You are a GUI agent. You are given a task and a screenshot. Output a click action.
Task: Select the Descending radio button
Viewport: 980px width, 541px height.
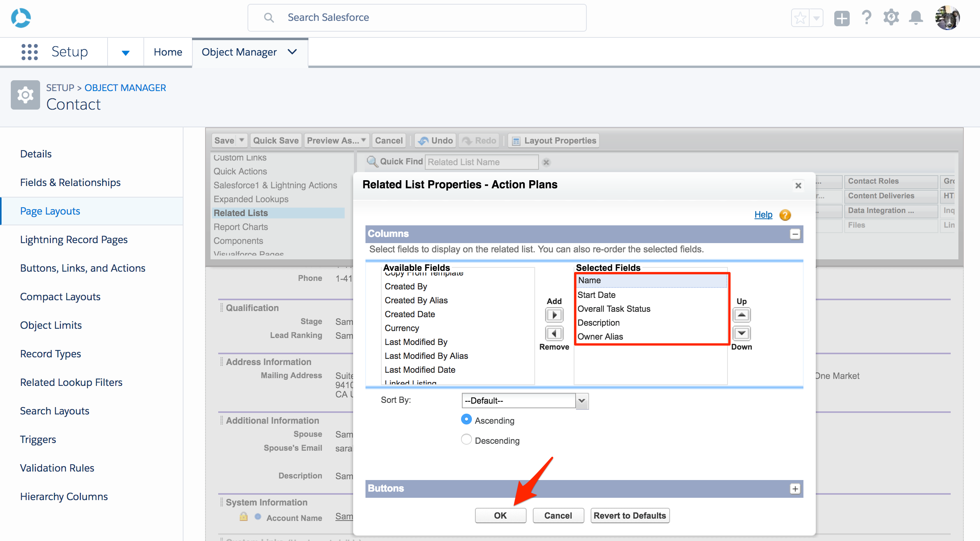(466, 440)
